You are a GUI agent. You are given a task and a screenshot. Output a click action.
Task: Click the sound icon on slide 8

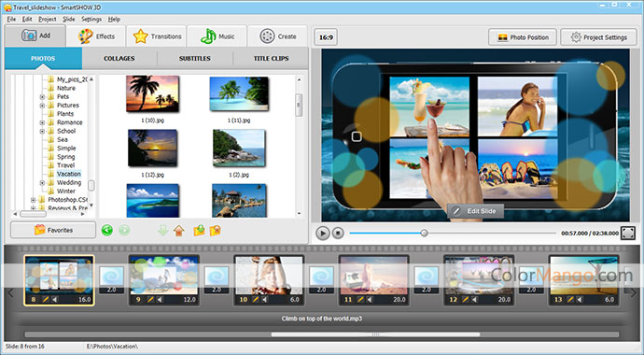pyautogui.click(x=55, y=300)
